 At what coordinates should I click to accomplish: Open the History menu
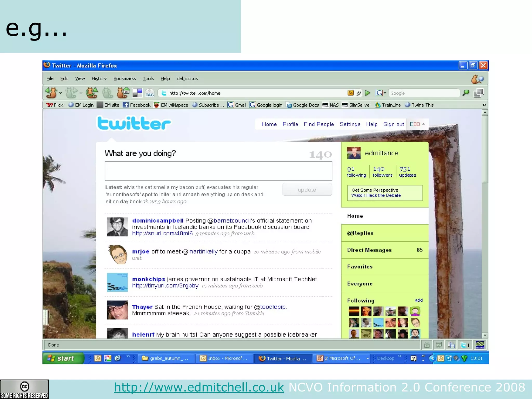coord(99,78)
